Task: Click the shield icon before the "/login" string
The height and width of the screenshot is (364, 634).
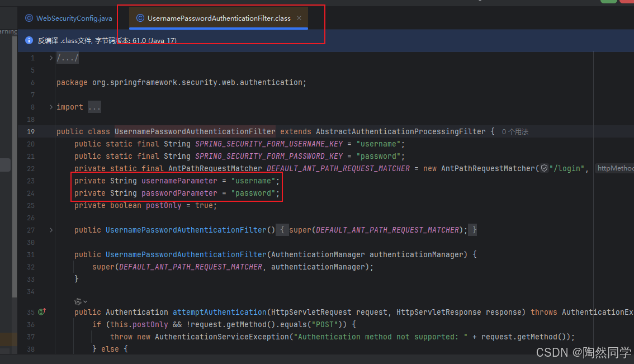Action: 543,168
